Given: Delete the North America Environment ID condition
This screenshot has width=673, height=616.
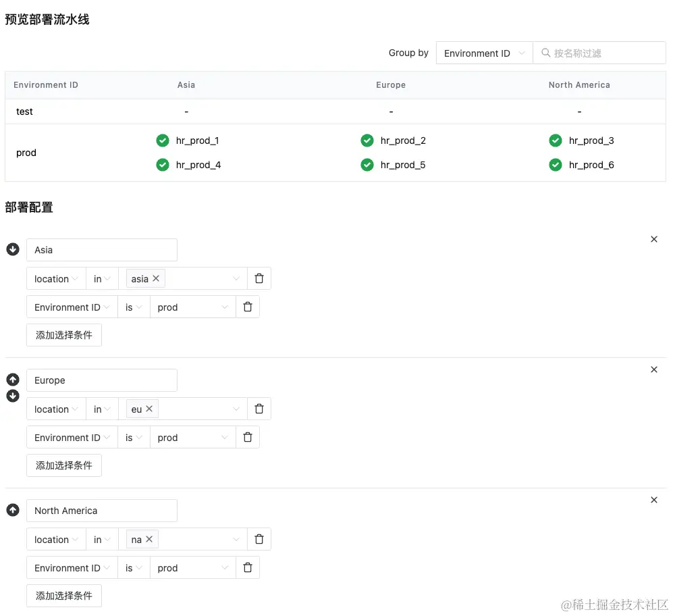Looking at the screenshot, I should click(248, 567).
